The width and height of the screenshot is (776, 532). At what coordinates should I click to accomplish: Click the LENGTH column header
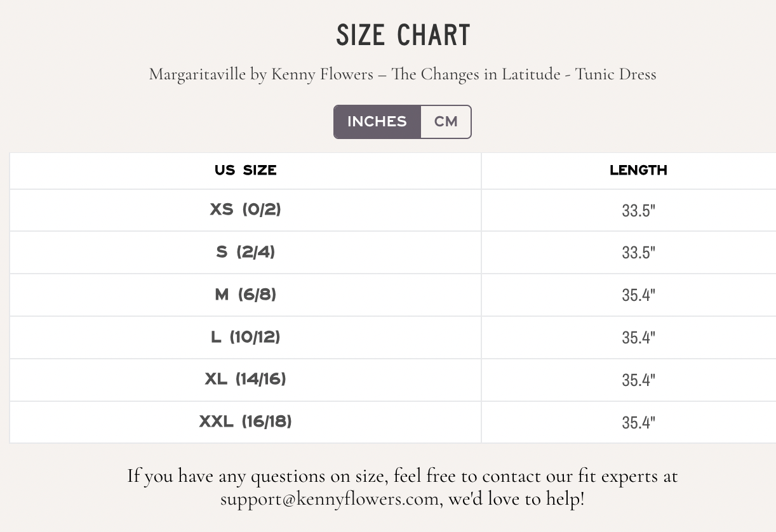pyautogui.click(x=638, y=170)
